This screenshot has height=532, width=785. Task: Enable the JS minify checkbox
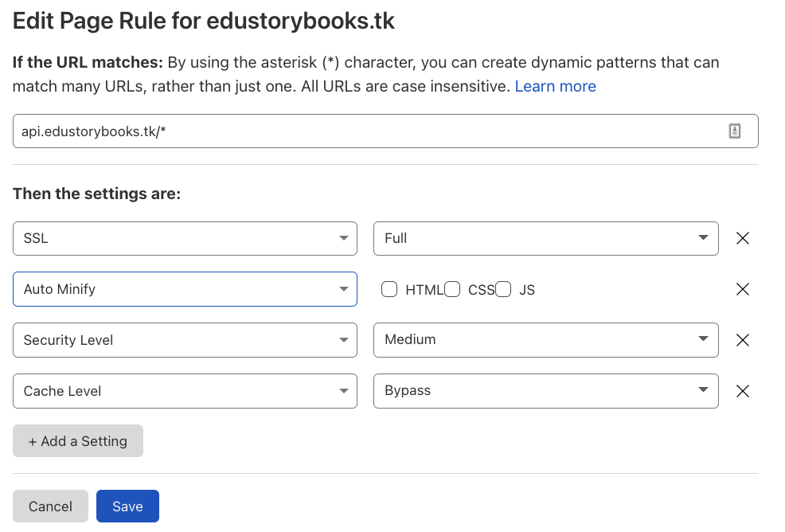[502, 289]
